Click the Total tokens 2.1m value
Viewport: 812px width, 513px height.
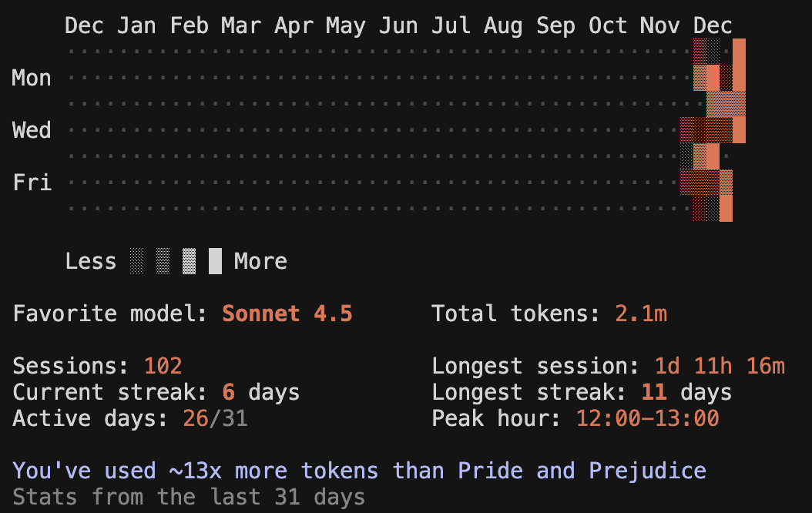click(640, 313)
